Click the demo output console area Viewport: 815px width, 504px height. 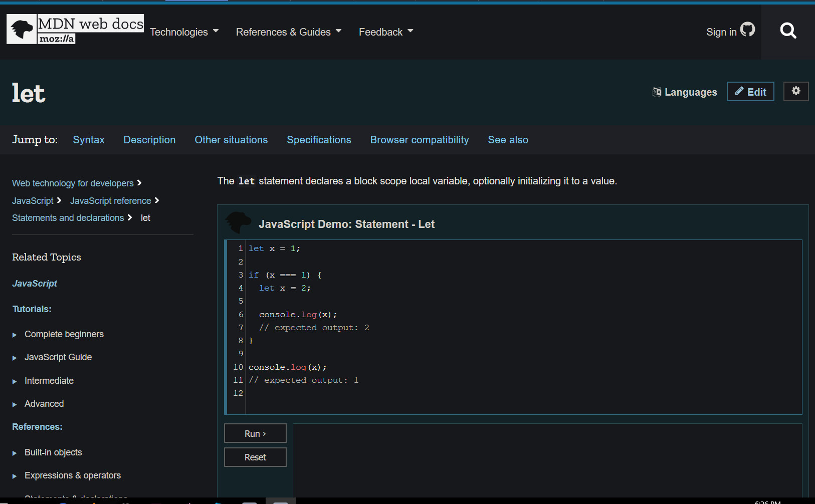547,461
